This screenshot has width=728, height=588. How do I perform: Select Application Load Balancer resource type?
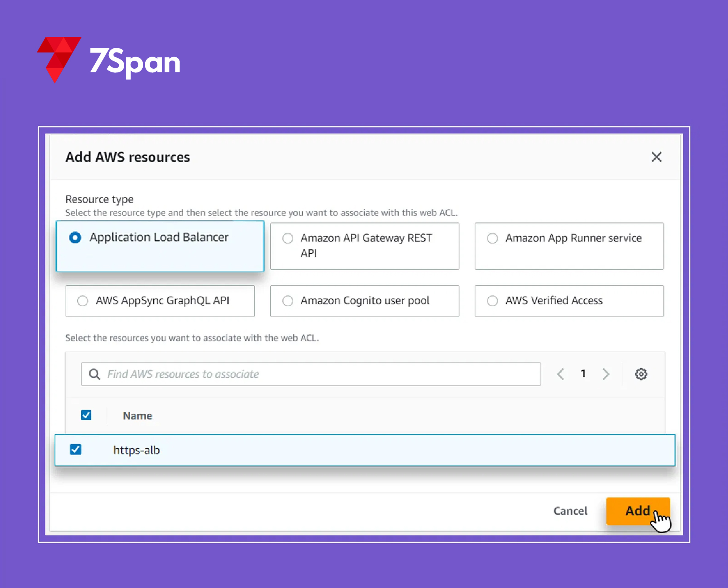click(160, 246)
